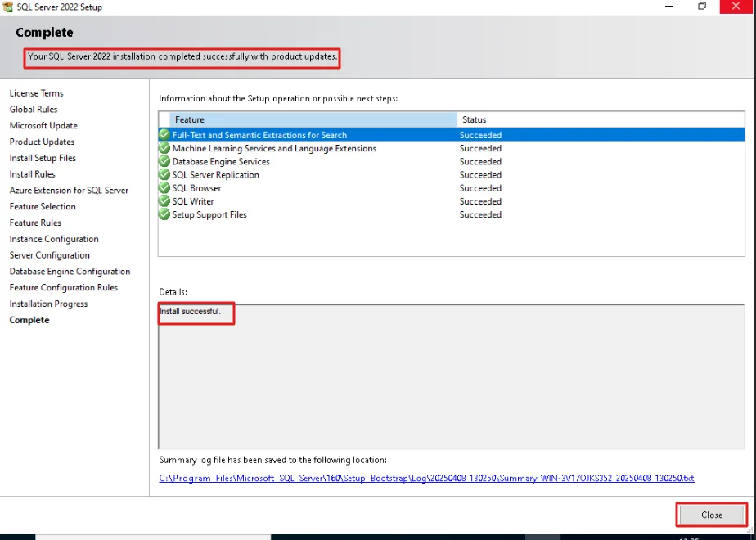Select the Database Engine Services row
Viewport: 756px width, 540px height.
(452, 161)
